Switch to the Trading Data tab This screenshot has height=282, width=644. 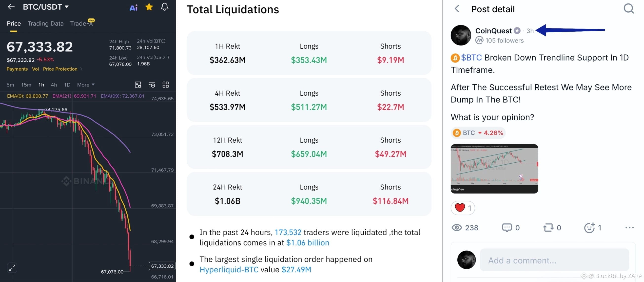click(45, 23)
